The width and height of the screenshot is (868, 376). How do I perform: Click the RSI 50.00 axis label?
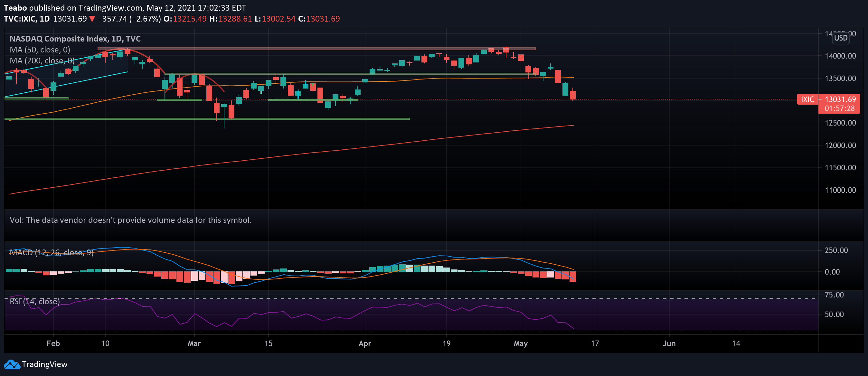click(x=834, y=314)
